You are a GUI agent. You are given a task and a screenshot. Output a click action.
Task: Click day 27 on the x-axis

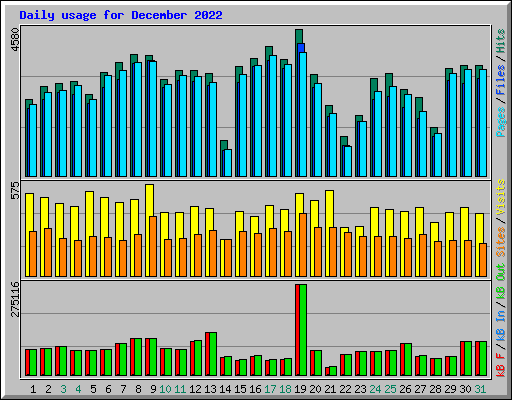(x=420, y=389)
